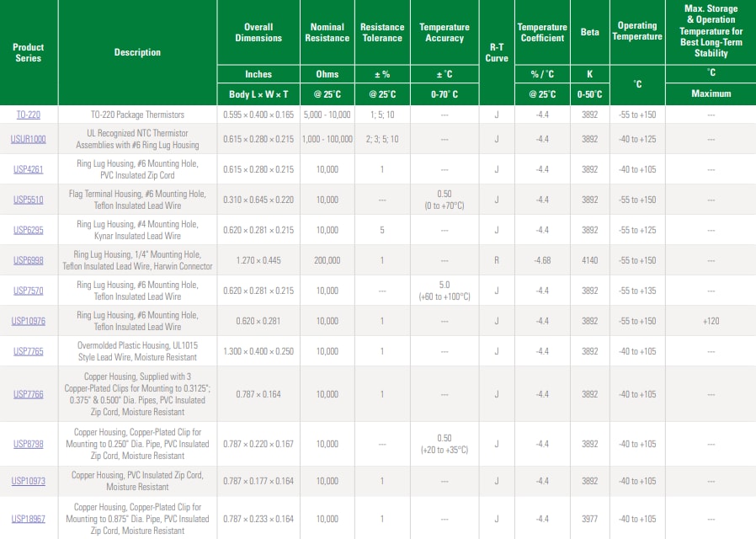This screenshot has height=539, width=756.
Task: Click the Operating Temperature column header
Action: (637, 33)
